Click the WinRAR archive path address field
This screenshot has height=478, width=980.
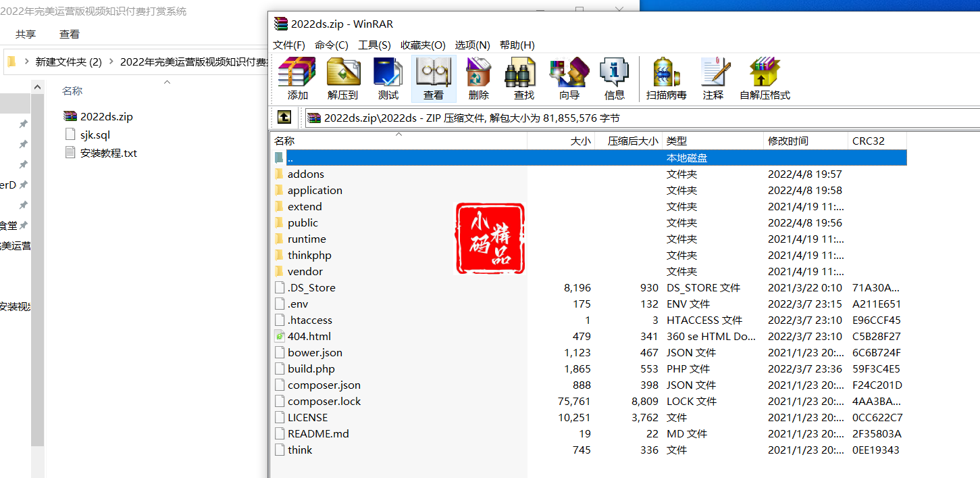click(x=642, y=118)
